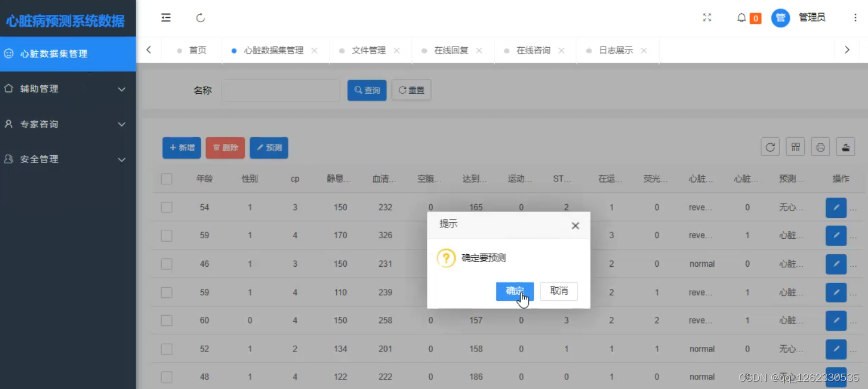Expand the 辅助管理 sidebar menu
This screenshot has height=389, width=868.
point(68,89)
